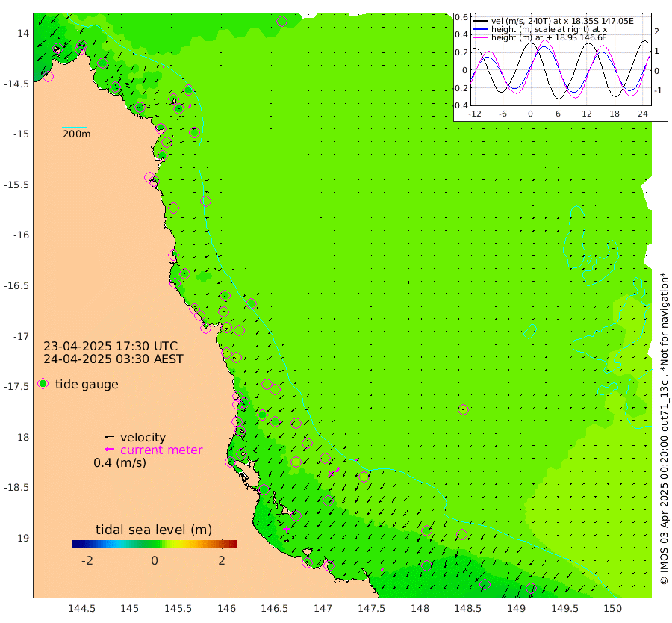Select the 'tide gauge' legend label

tap(87, 384)
